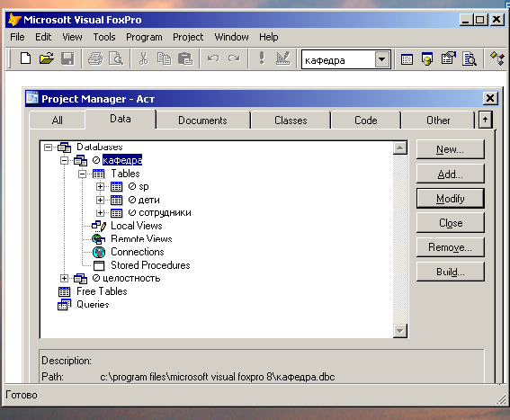Click the Local Views icon
This screenshot has width=510, height=420.
99,226
